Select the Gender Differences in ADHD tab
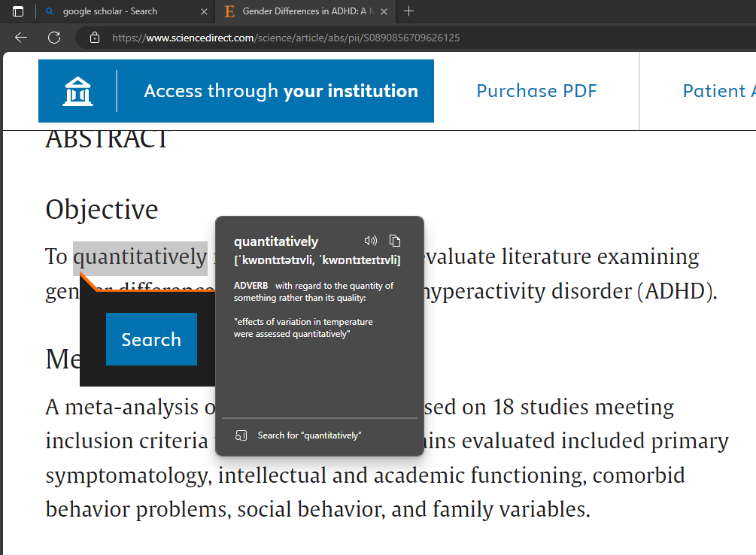The width and height of the screenshot is (756, 555). tap(305, 11)
